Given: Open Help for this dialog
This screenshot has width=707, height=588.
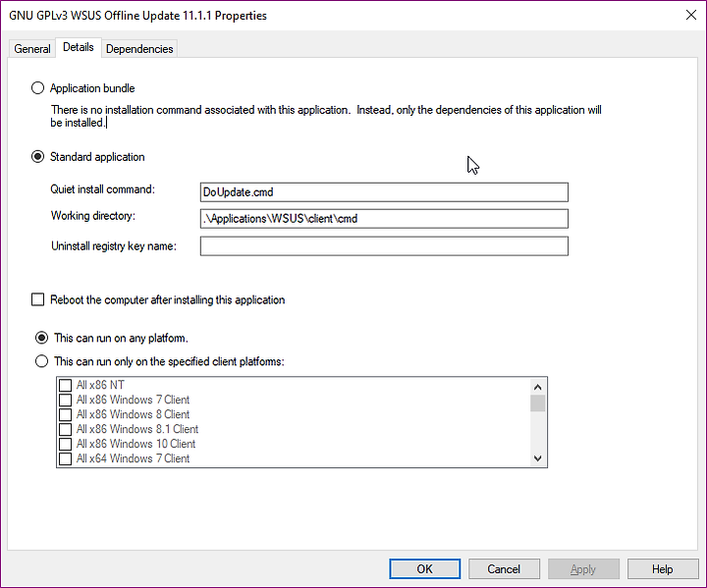Looking at the screenshot, I should [663, 569].
